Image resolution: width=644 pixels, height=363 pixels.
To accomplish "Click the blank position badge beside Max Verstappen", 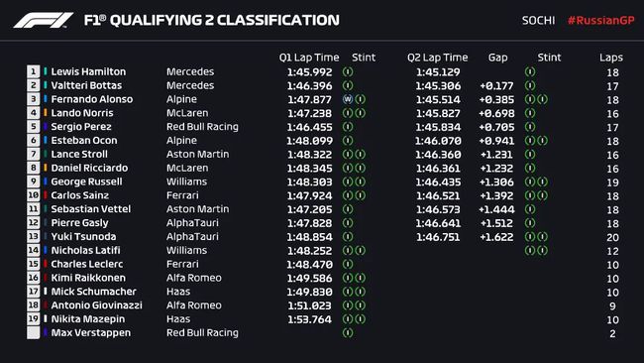I will tap(34, 332).
